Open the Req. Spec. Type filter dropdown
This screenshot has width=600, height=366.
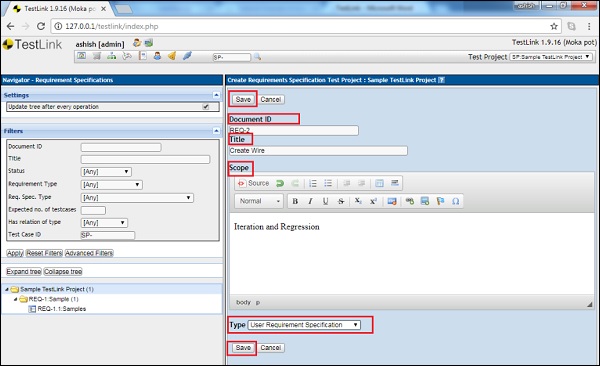point(137,198)
